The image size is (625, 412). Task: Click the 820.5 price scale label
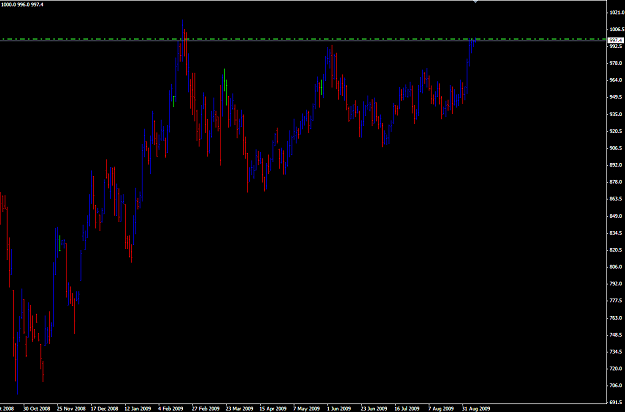pyautogui.click(x=616, y=250)
